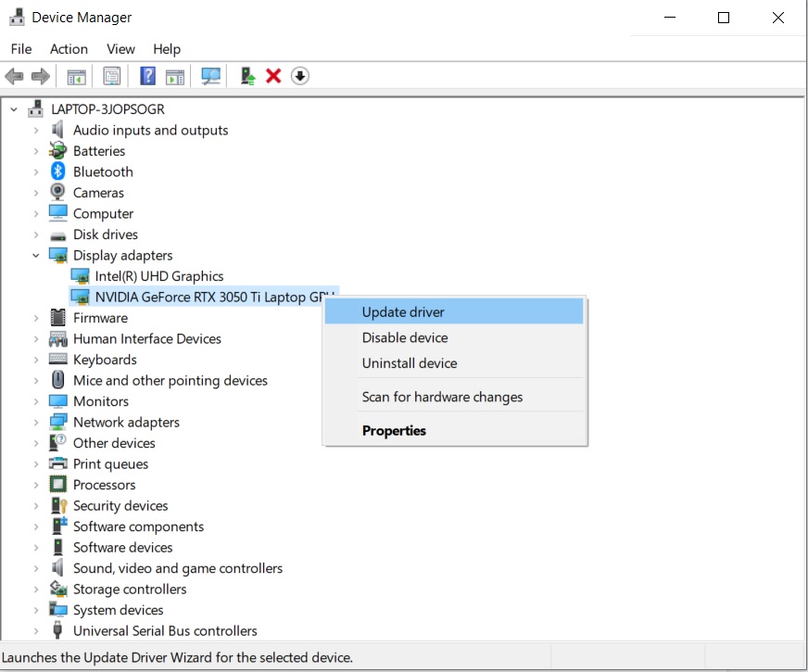Image resolution: width=808 pixels, height=672 pixels.
Task: Click the Cameras webcam icon
Action: click(x=57, y=192)
